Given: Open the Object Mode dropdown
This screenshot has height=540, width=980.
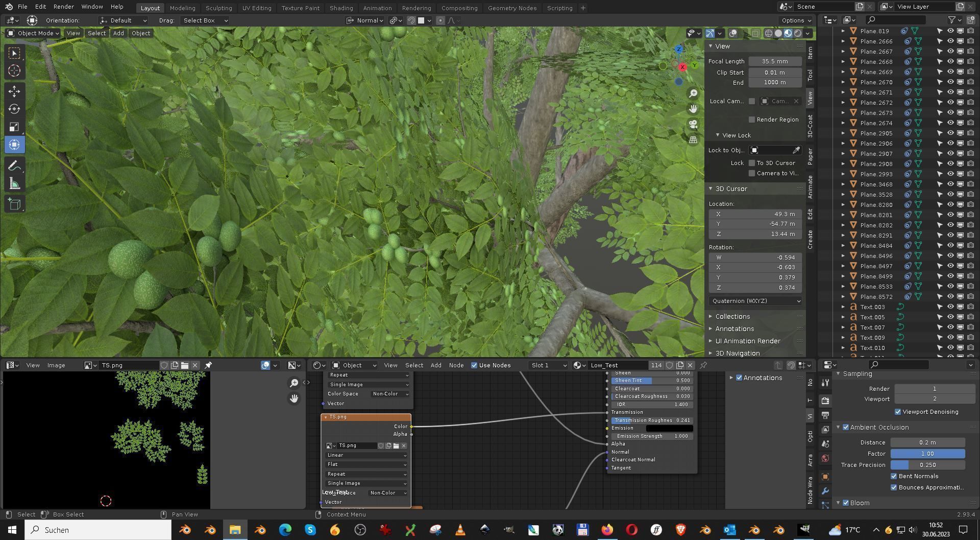Looking at the screenshot, I should [x=33, y=33].
